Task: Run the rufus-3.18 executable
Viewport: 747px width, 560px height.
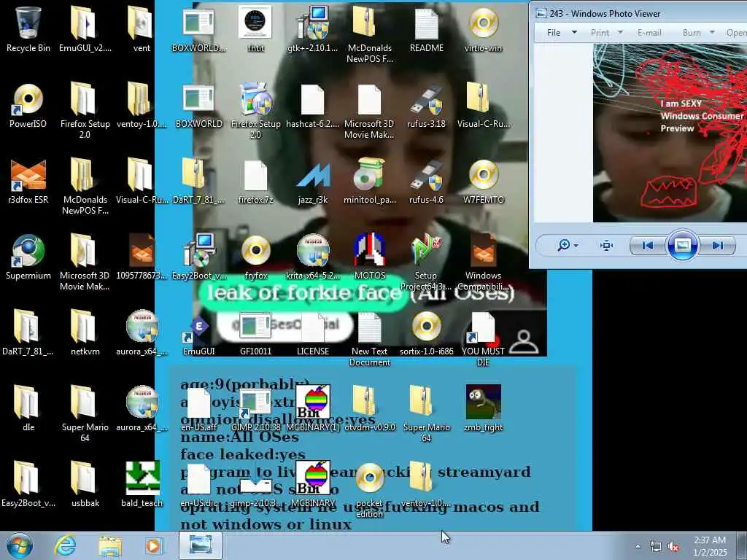Action: 426,105
